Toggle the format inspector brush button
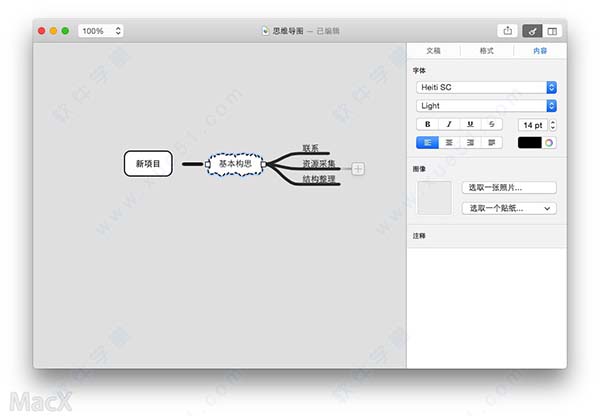The image size is (600, 416). point(532,31)
